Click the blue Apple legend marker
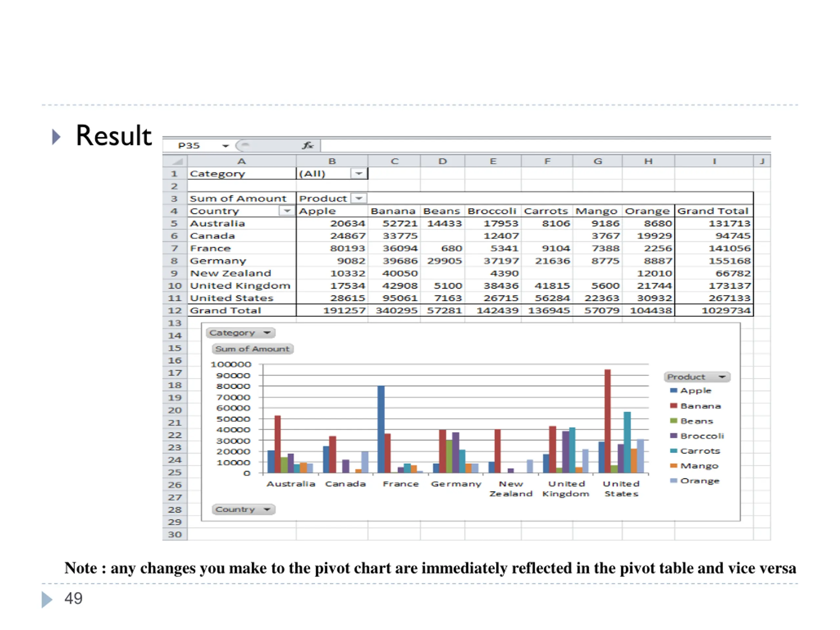This screenshot has height=630, width=840. click(x=674, y=390)
